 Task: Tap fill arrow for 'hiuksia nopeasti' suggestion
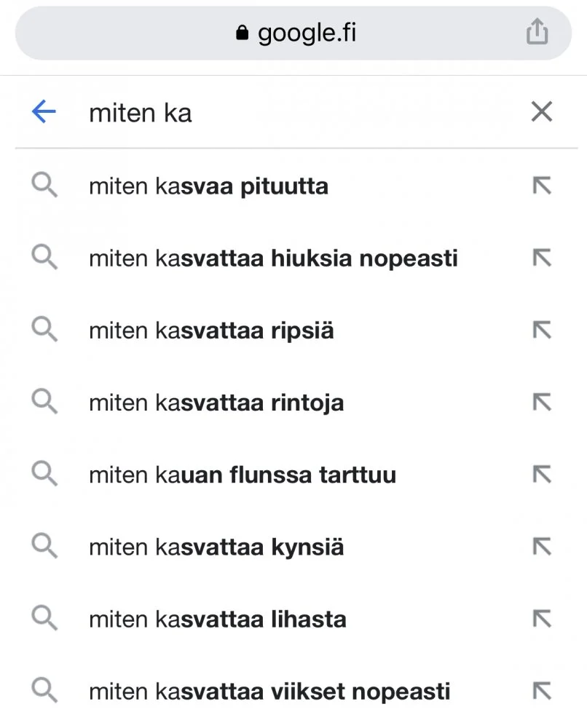click(x=541, y=258)
